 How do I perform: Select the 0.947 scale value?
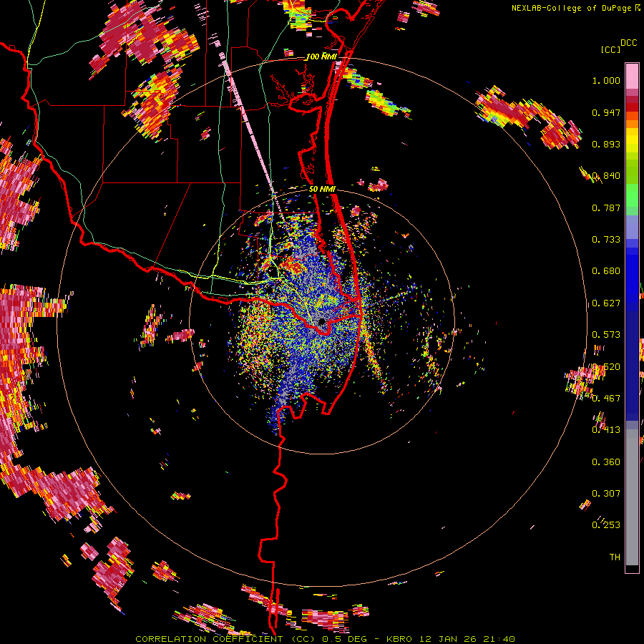tap(606, 112)
